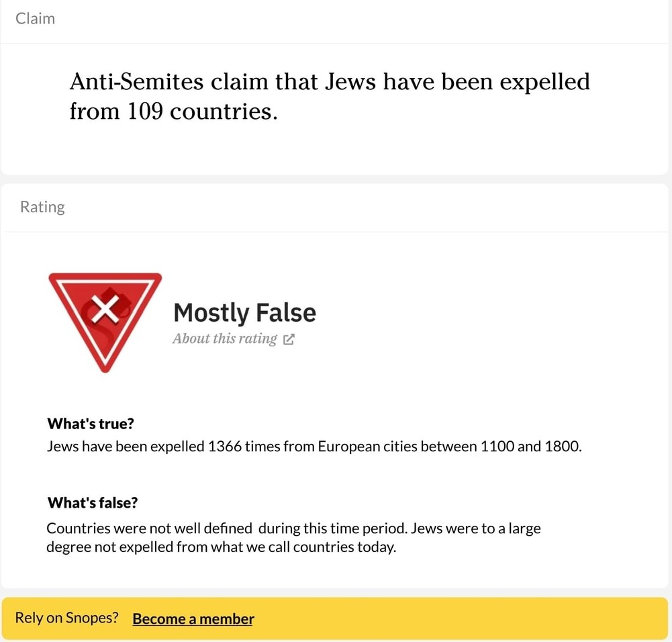Screen dimensions: 672x642
Task: Click the '109 countries' phrase in the claim
Action: click(202, 111)
